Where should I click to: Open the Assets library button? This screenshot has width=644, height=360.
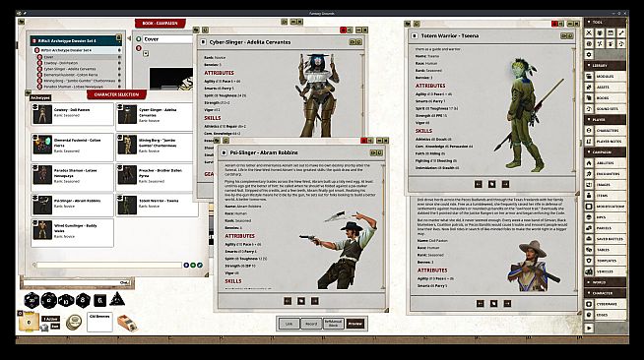pos(606,87)
